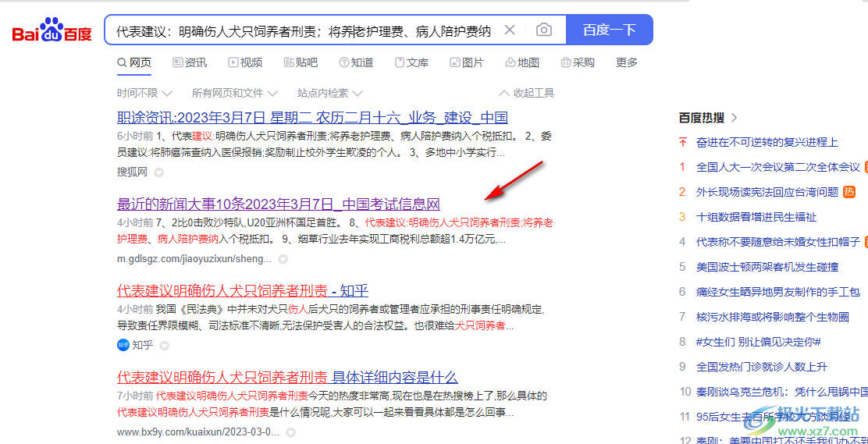Image resolution: width=868 pixels, height=444 pixels.
Task: Open hot search 痛经女生晒异地男友制作的手工包
Action: [x=777, y=292]
